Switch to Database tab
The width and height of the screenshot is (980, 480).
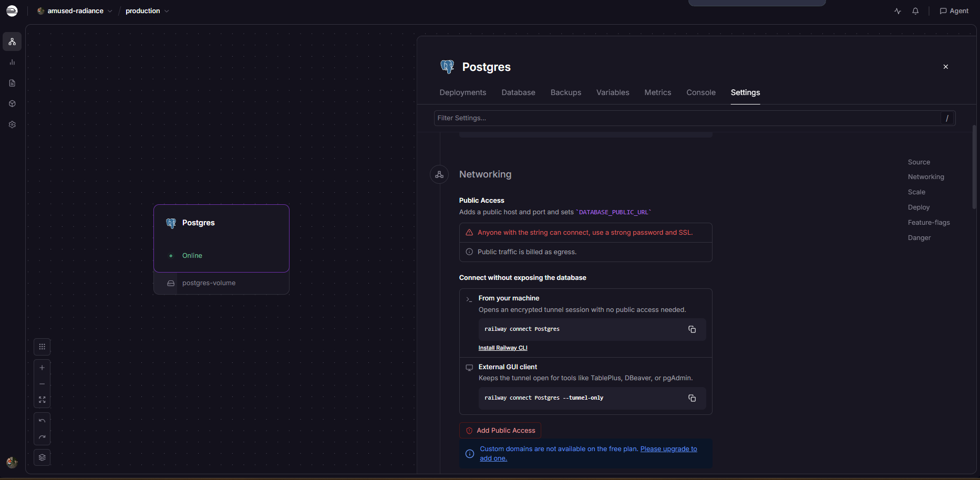click(x=518, y=92)
